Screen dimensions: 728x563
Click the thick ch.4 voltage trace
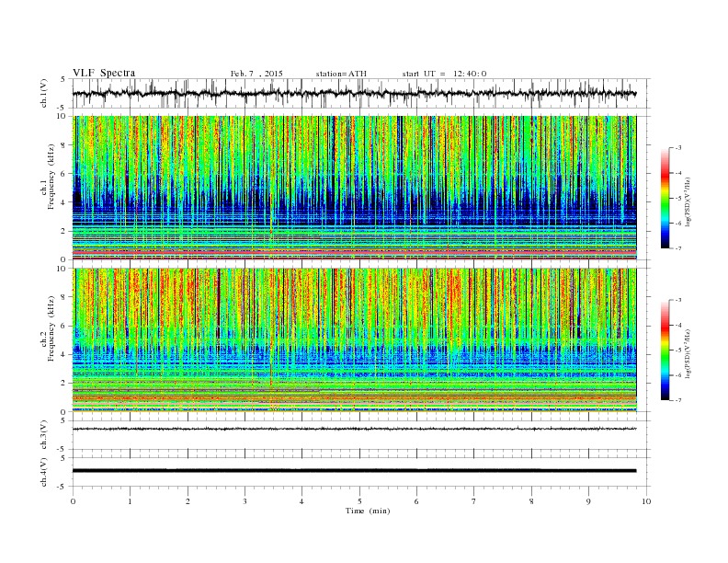[x=354, y=471]
